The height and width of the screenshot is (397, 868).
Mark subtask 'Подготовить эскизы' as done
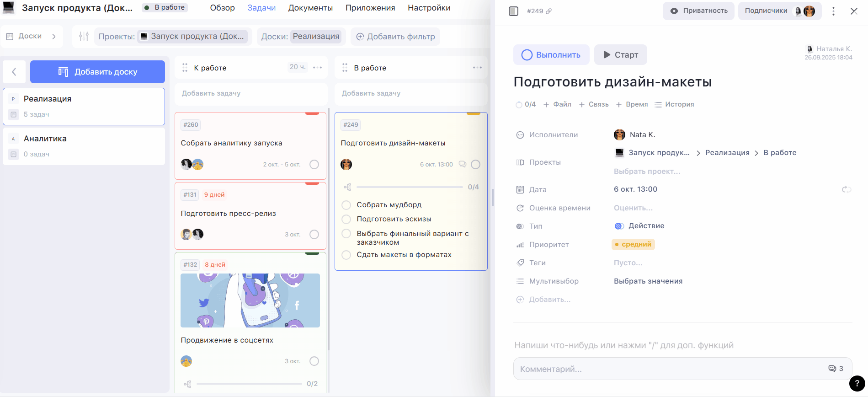click(346, 219)
